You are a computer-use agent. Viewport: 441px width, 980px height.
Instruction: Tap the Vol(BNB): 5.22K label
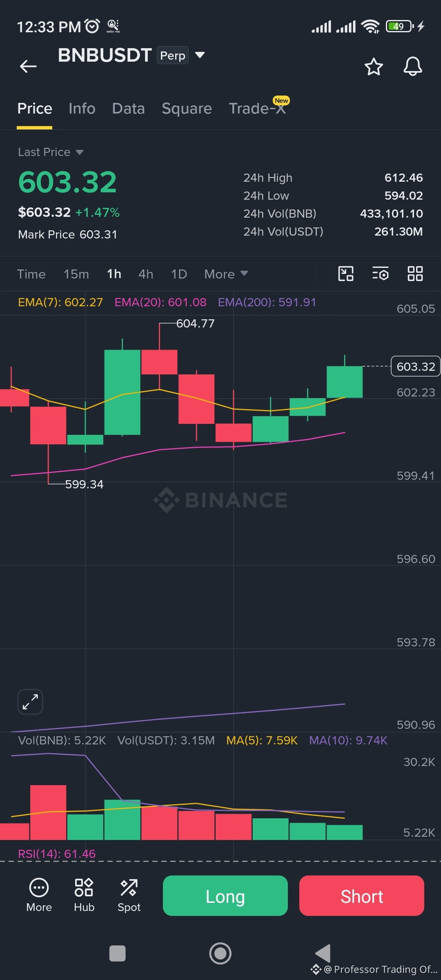62,740
